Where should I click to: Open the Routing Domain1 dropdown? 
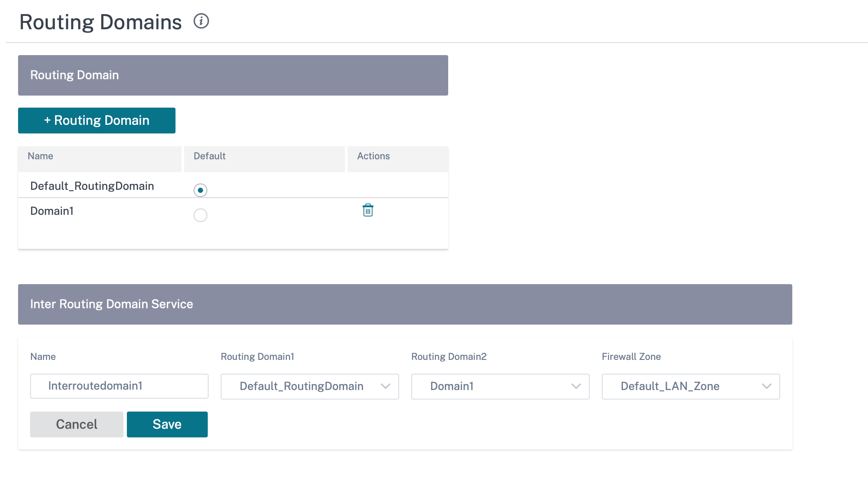click(x=310, y=386)
